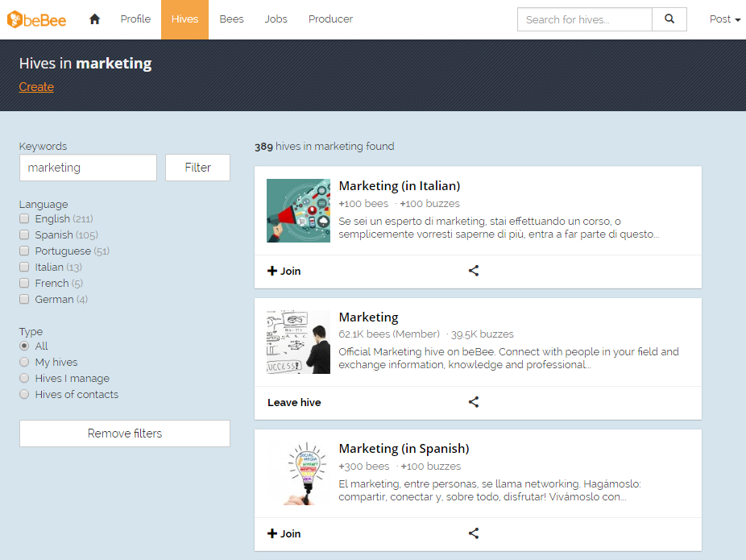The width and height of the screenshot is (746, 560).
Task: Open the Producer section
Action: (x=330, y=19)
